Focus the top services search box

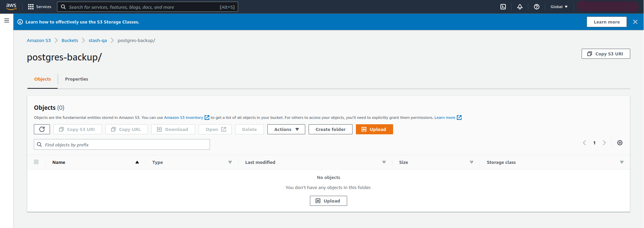pos(148,7)
